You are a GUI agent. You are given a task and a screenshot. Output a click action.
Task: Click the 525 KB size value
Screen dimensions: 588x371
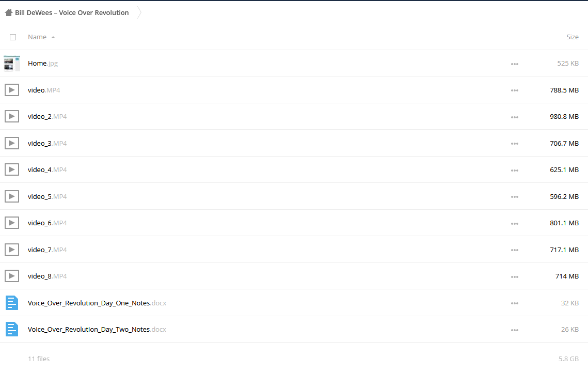[568, 64]
